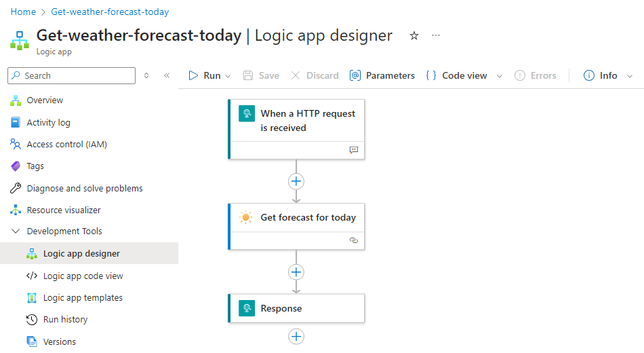Click the Logic app resource icon by the title
Screen dimensions: 644x353
point(20,41)
